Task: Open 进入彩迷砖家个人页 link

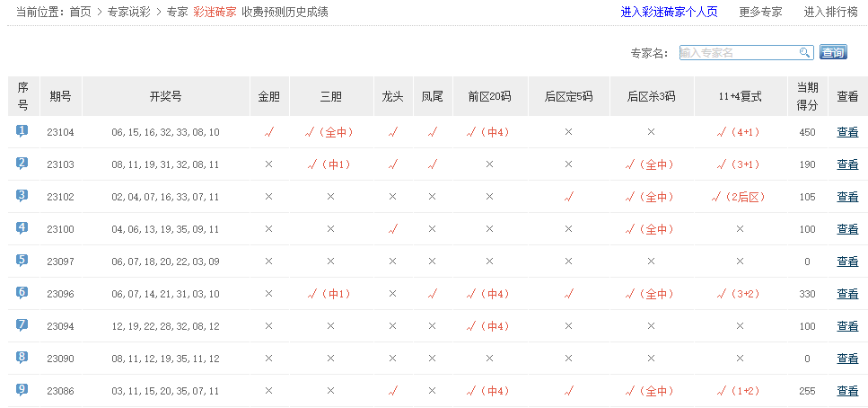Action: [x=669, y=13]
